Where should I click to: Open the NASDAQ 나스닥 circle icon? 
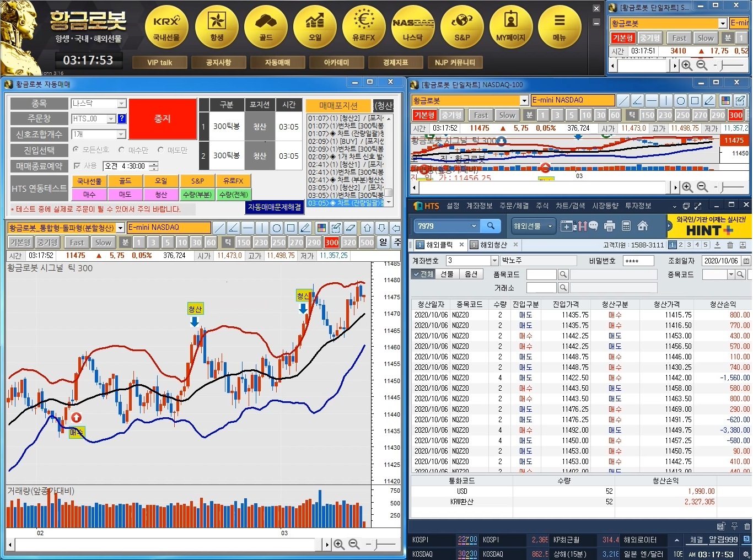click(413, 26)
